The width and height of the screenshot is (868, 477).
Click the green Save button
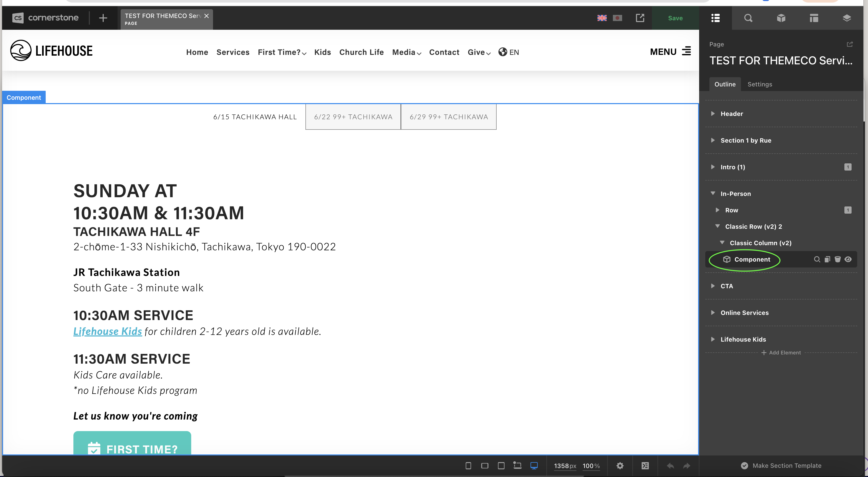675,18
